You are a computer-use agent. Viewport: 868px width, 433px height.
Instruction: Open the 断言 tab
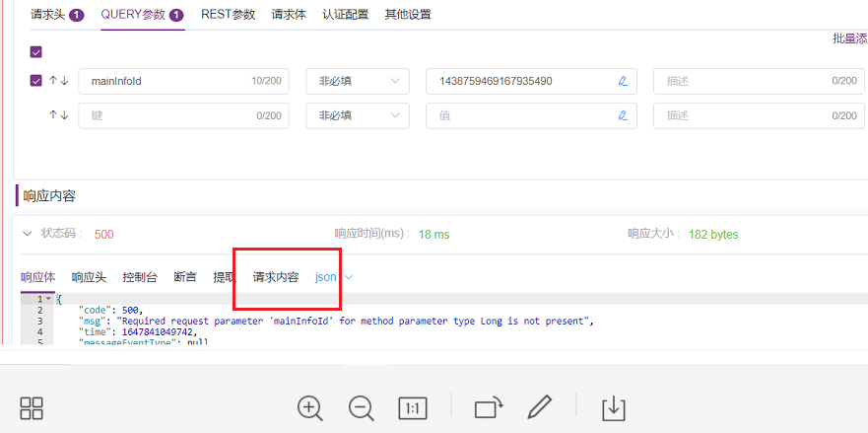point(185,276)
